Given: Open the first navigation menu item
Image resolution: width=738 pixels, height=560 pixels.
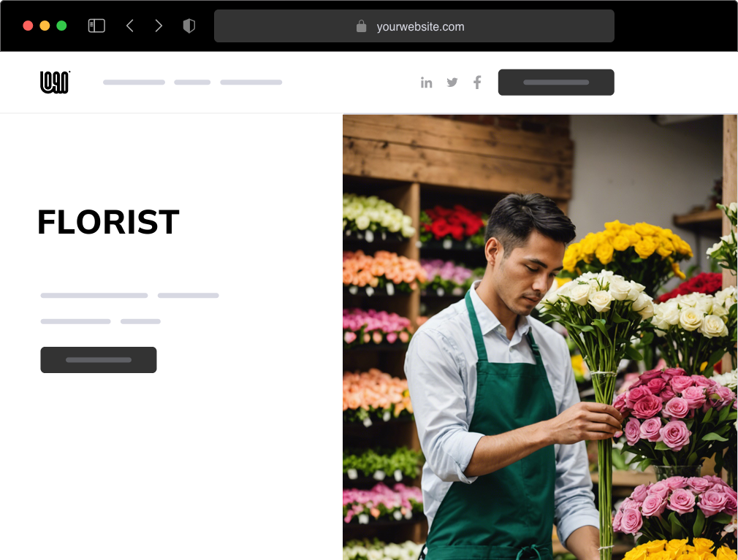Looking at the screenshot, I should click(x=134, y=83).
